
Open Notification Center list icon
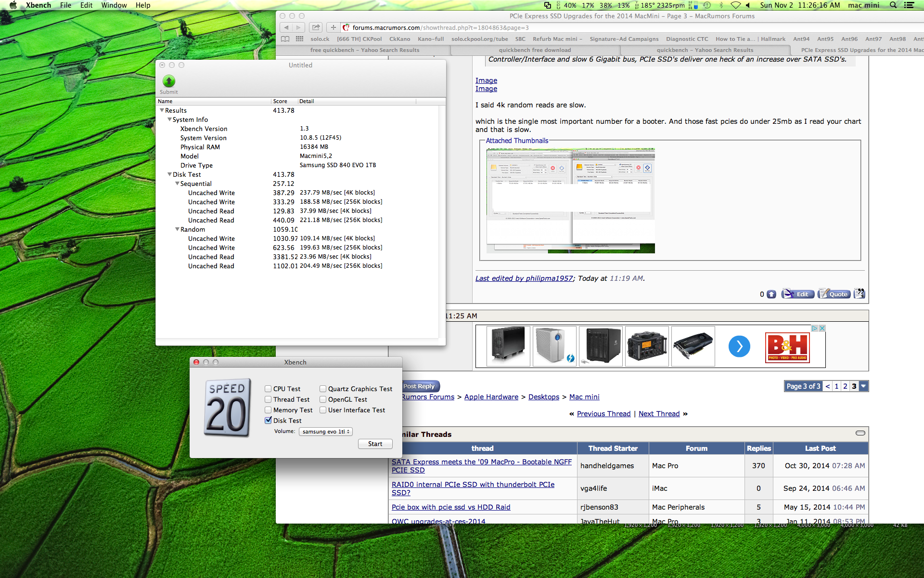tap(909, 5)
